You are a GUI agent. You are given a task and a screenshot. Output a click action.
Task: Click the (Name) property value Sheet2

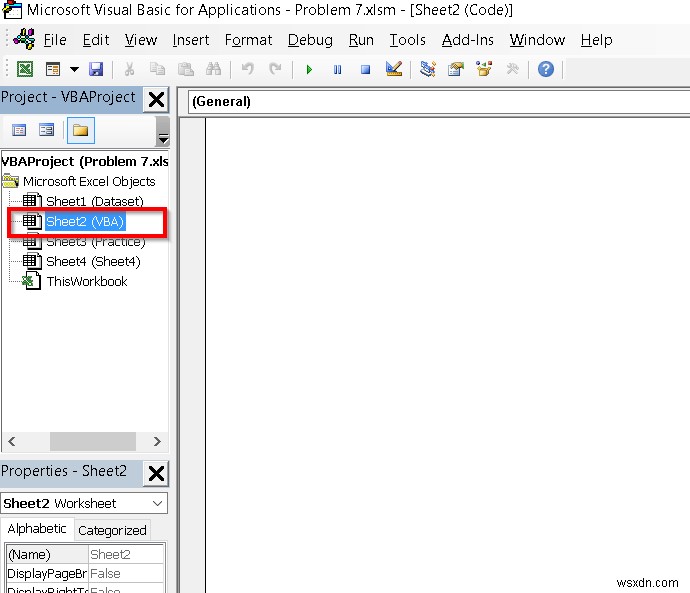tap(126, 554)
